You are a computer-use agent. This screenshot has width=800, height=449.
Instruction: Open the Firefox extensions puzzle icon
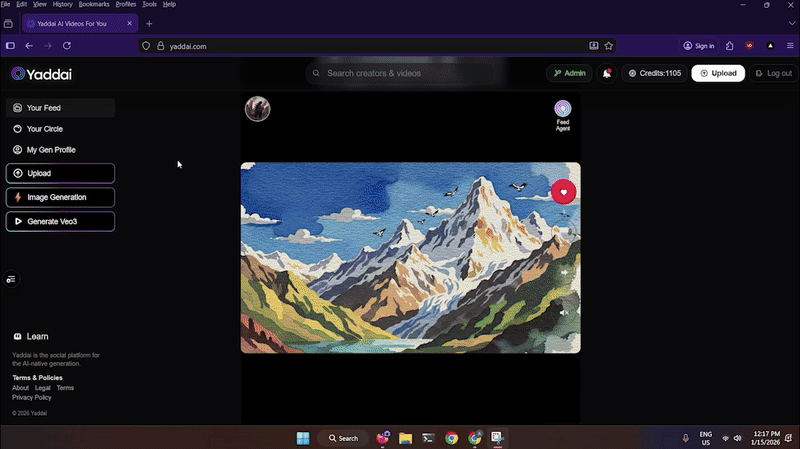point(730,46)
